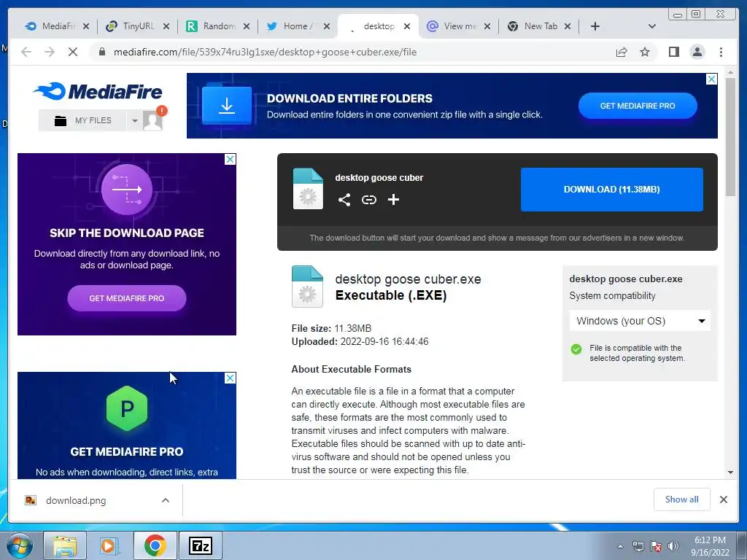Copy link using the chain icon
Screen dimensions: 747x560
pyautogui.click(x=368, y=200)
